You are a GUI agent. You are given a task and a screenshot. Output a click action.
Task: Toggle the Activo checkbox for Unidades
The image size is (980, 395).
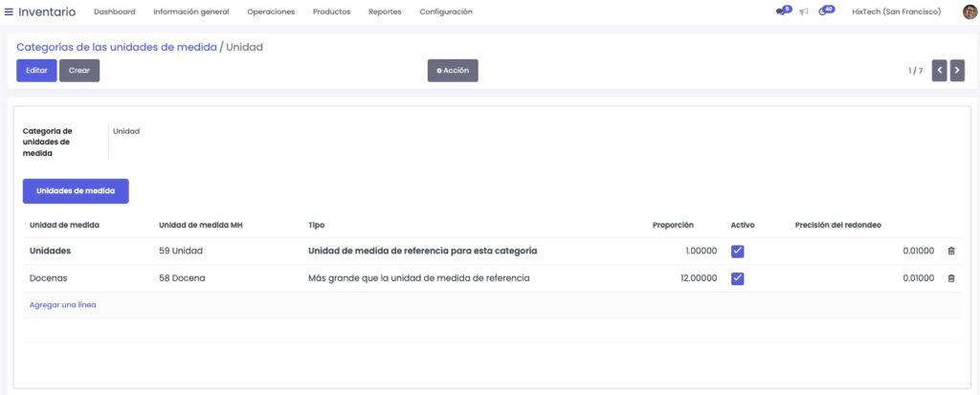click(x=738, y=252)
